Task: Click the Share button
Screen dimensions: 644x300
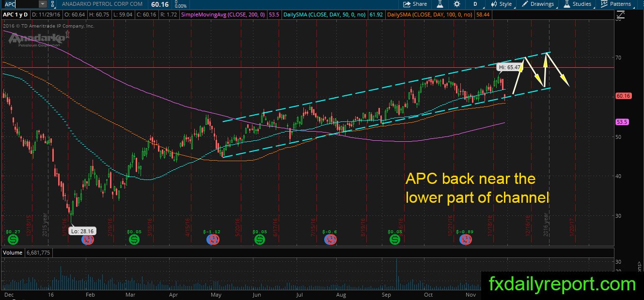Action: pyautogui.click(x=416, y=4)
